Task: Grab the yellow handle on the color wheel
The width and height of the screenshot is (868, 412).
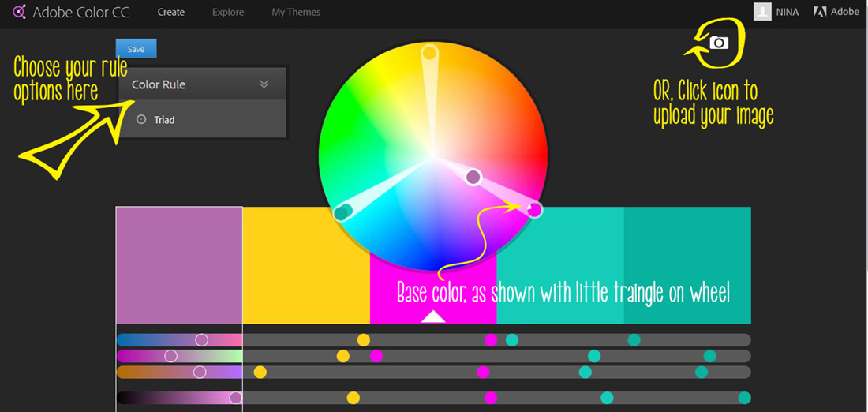Action: pos(429,53)
